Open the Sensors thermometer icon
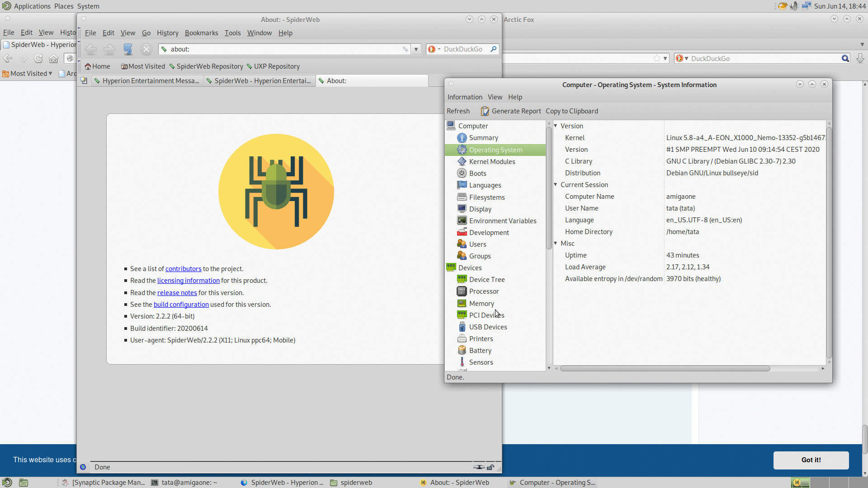 (462, 362)
